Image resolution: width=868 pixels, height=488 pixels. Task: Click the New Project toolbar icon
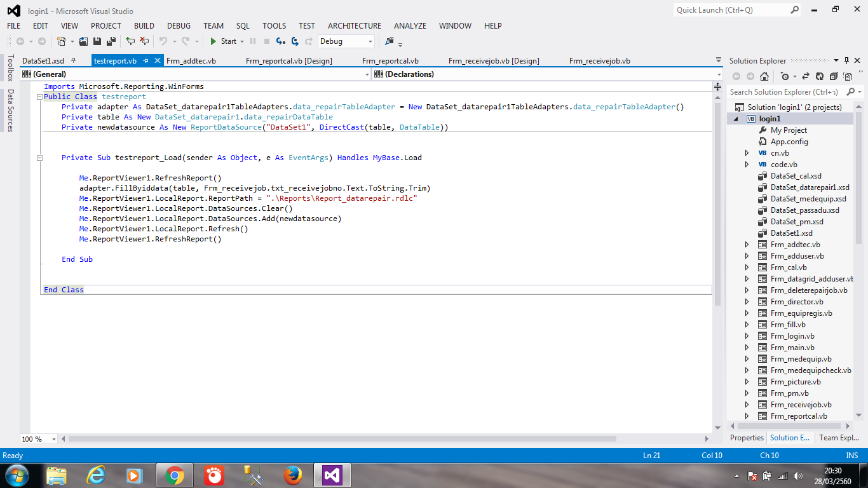[x=62, y=41]
